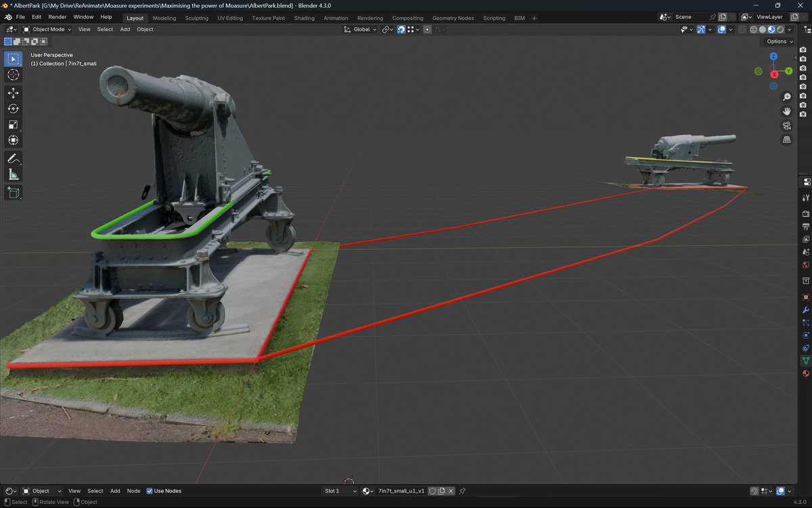This screenshot has width=812, height=508.
Task: Add a workspace with the plus button
Action: (x=534, y=18)
